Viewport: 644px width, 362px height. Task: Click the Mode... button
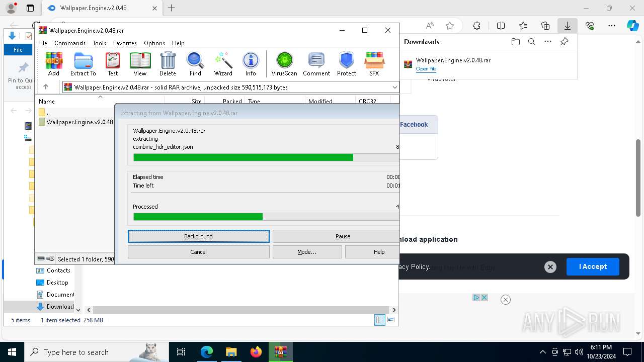[x=307, y=252]
